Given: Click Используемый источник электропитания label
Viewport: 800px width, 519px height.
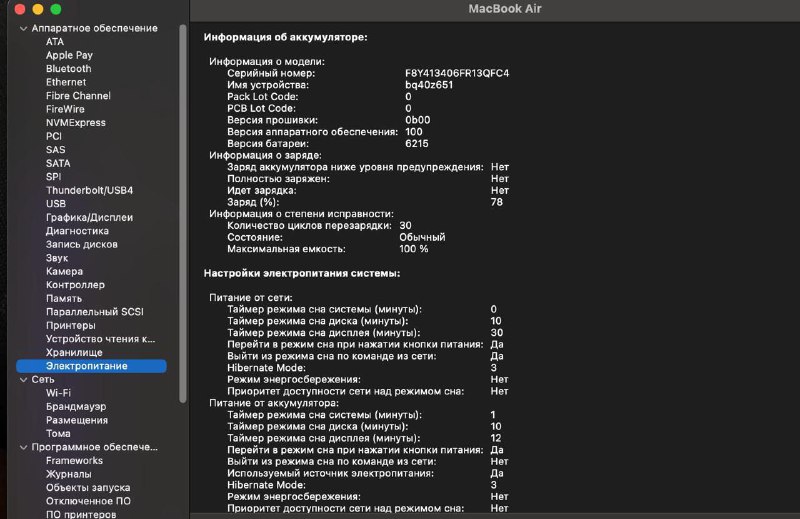Looking at the screenshot, I should click(x=330, y=474).
